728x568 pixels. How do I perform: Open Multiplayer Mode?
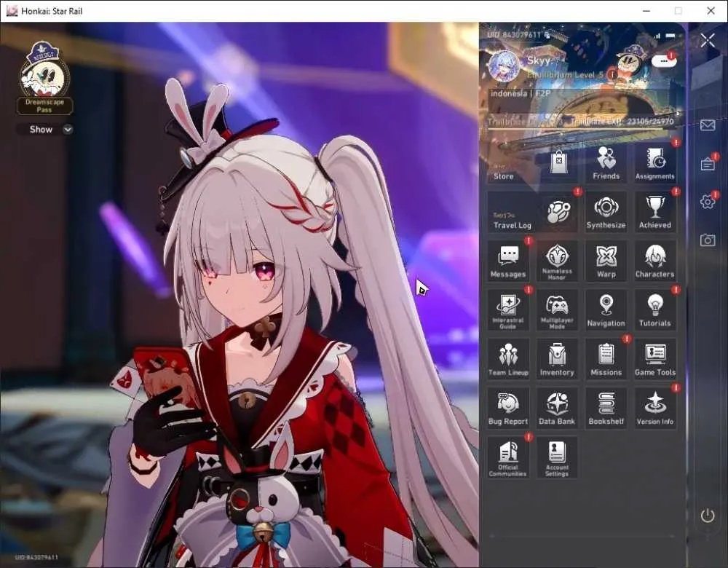click(x=557, y=310)
